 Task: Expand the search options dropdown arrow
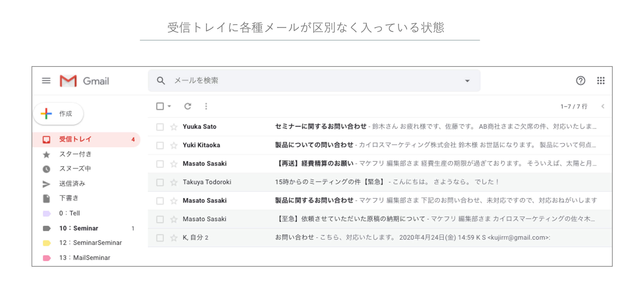[467, 81]
